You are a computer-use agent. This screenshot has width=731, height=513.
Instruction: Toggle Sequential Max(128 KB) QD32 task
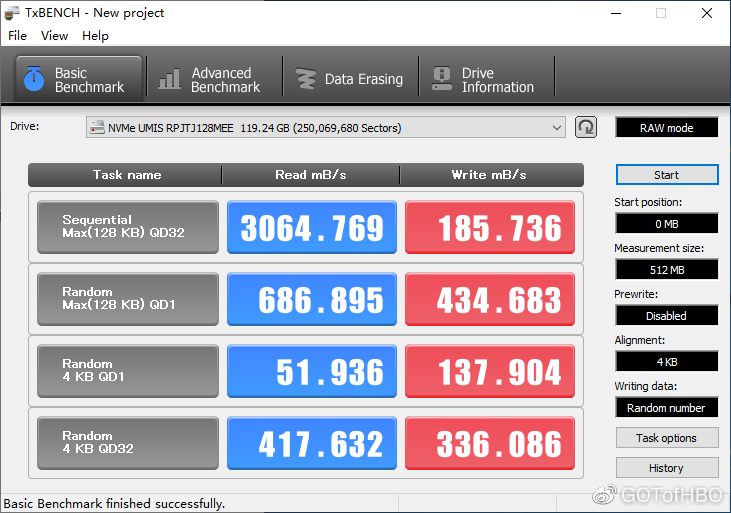(x=127, y=227)
